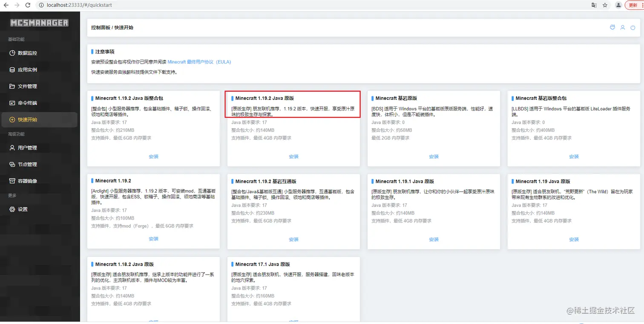The width and height of the screenshot is (644, 324).
Task: Click the cat-face icon in page header
Action: [x=612, y=27]
